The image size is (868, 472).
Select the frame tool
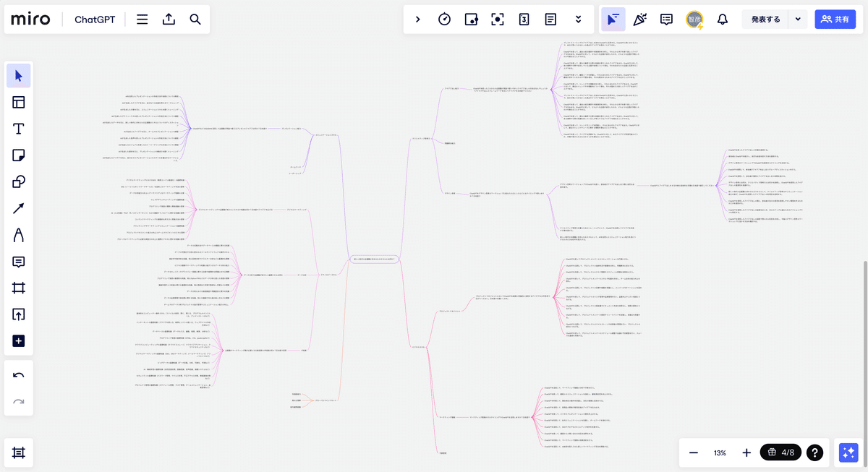click(19, 288)
